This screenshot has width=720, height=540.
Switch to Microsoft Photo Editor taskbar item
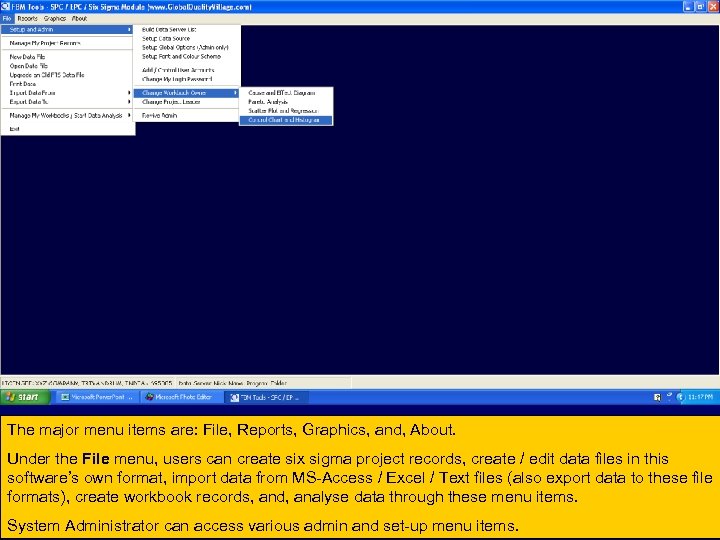click(x=180, y=397)
